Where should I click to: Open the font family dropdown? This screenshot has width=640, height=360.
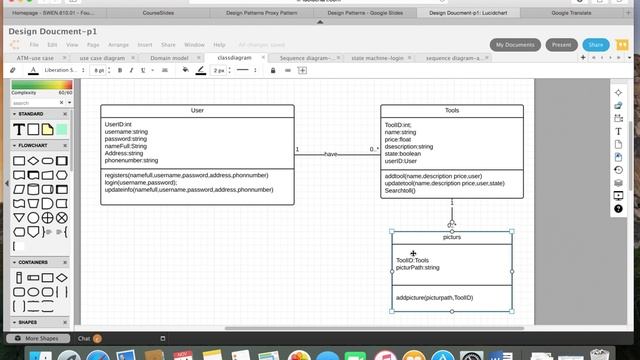pos(64,70)
